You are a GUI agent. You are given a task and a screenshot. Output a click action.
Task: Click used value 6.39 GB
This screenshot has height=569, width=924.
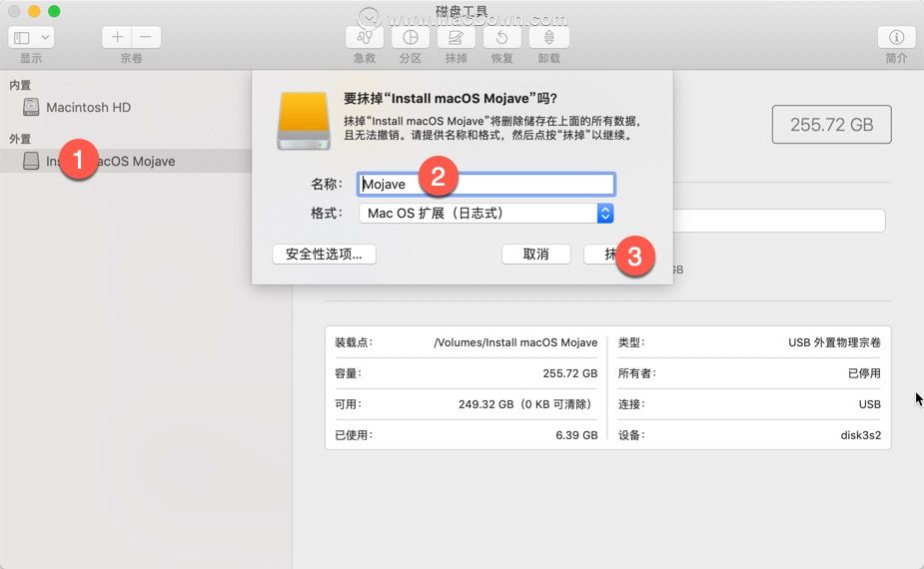click(x=576, y=434)
